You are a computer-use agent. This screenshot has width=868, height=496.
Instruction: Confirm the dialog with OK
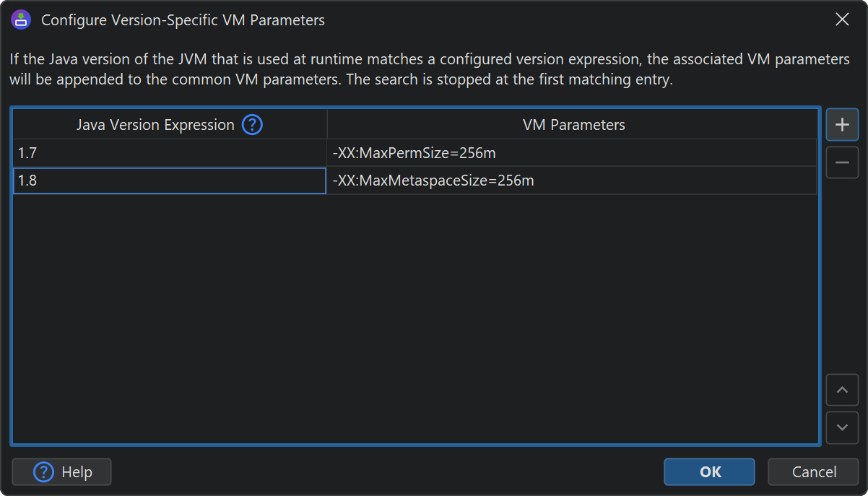(709, 472)
